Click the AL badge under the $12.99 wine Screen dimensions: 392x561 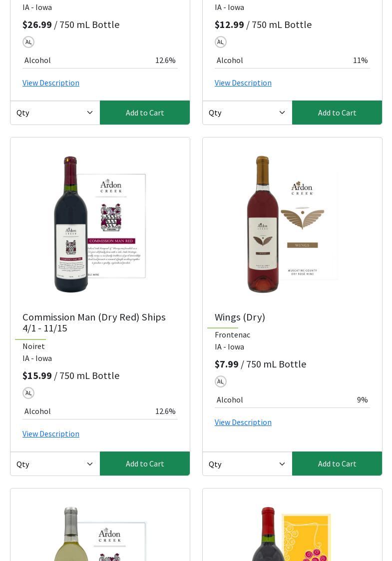click(221, 42)
